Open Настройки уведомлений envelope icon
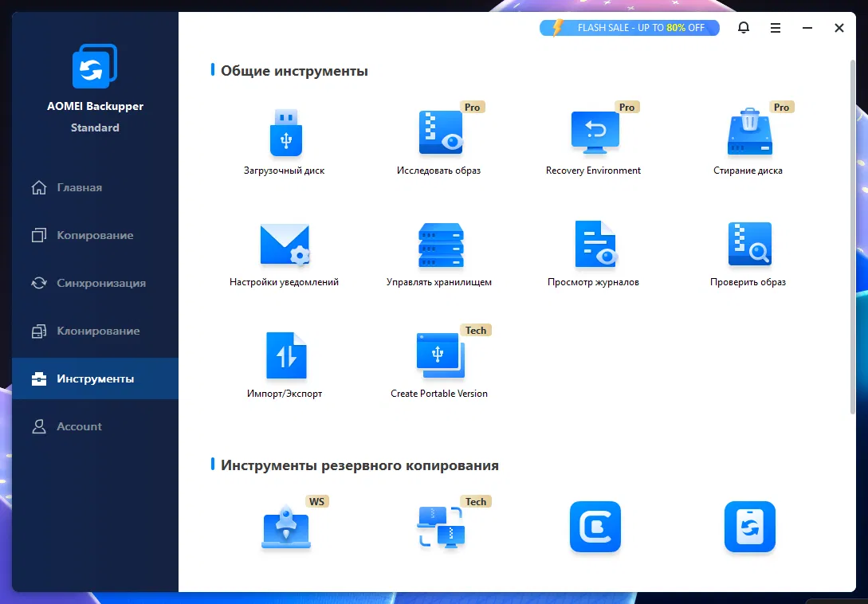This screenshot has width=868, height=604. click(x=285, y=245)
